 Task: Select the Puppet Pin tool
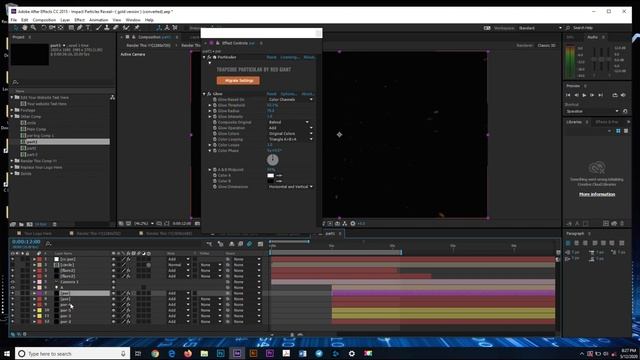[137, 28]
